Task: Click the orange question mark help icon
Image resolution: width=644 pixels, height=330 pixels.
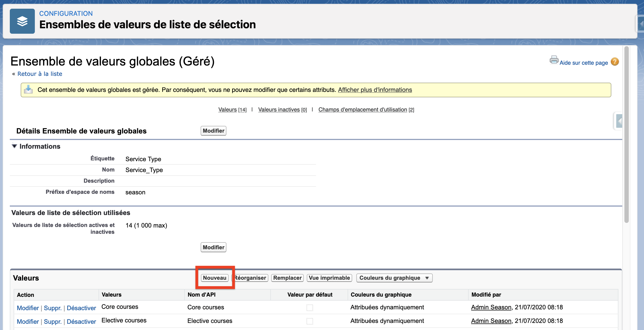Action: point(615,62)
